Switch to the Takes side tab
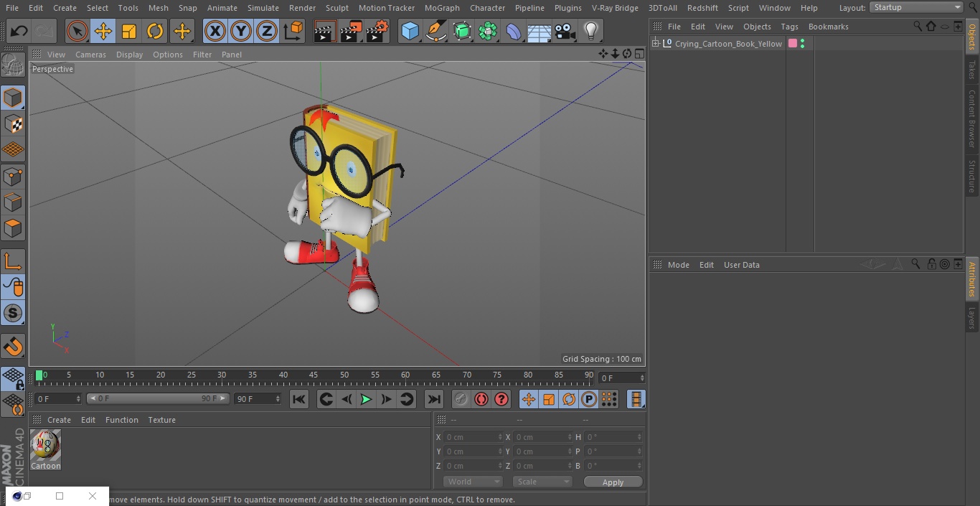Image resolution: width=980 pixels, height=506 pixels. coord(972,70)
